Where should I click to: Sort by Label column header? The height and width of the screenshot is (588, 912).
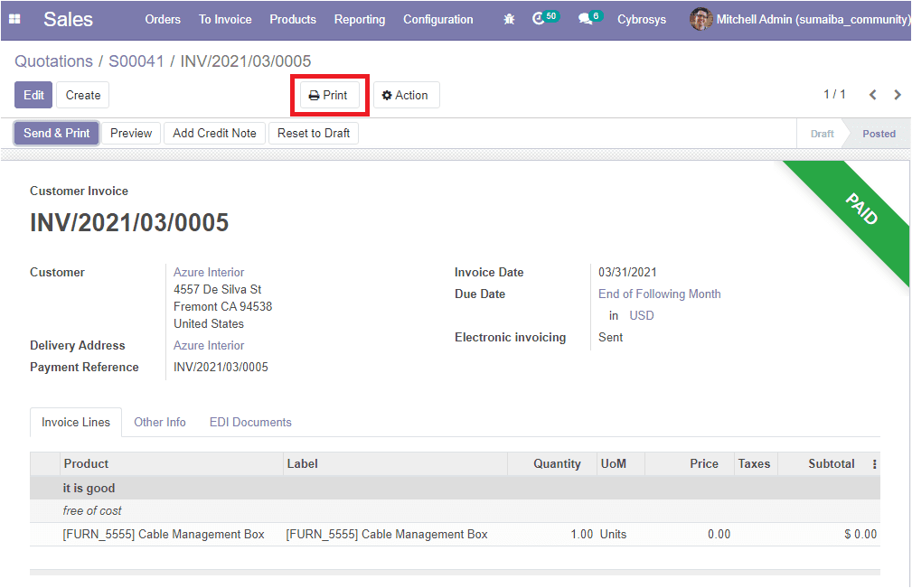396,463
